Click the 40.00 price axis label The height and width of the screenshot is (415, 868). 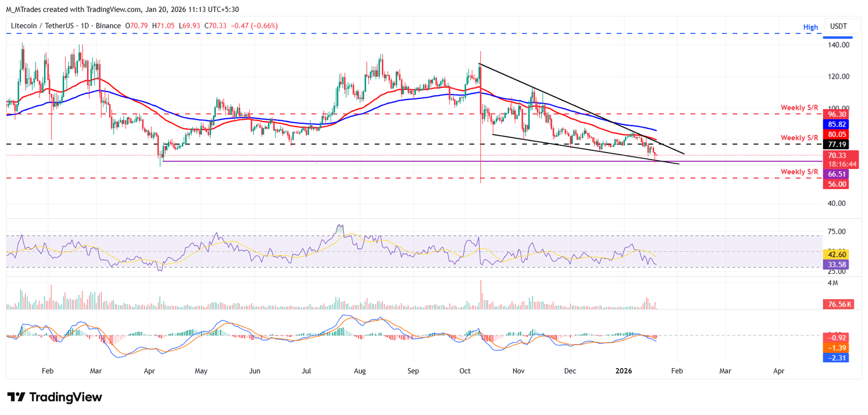837,204
